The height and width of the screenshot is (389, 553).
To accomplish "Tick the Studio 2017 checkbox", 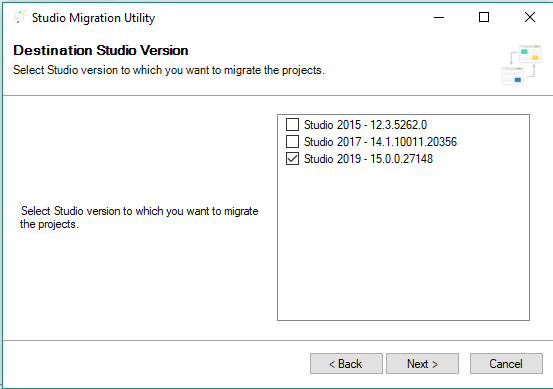I will [292, 141].
